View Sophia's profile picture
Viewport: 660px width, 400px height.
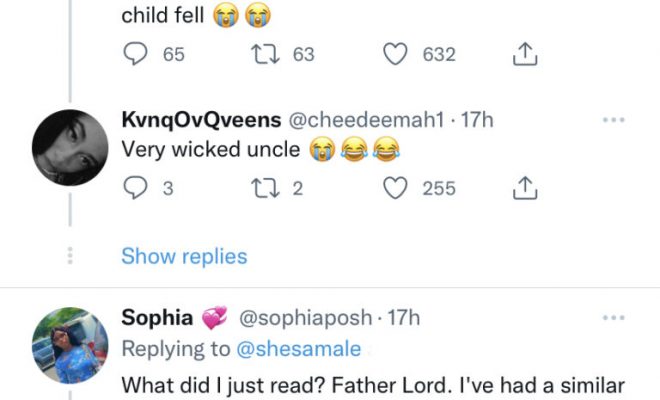point(67,343)
